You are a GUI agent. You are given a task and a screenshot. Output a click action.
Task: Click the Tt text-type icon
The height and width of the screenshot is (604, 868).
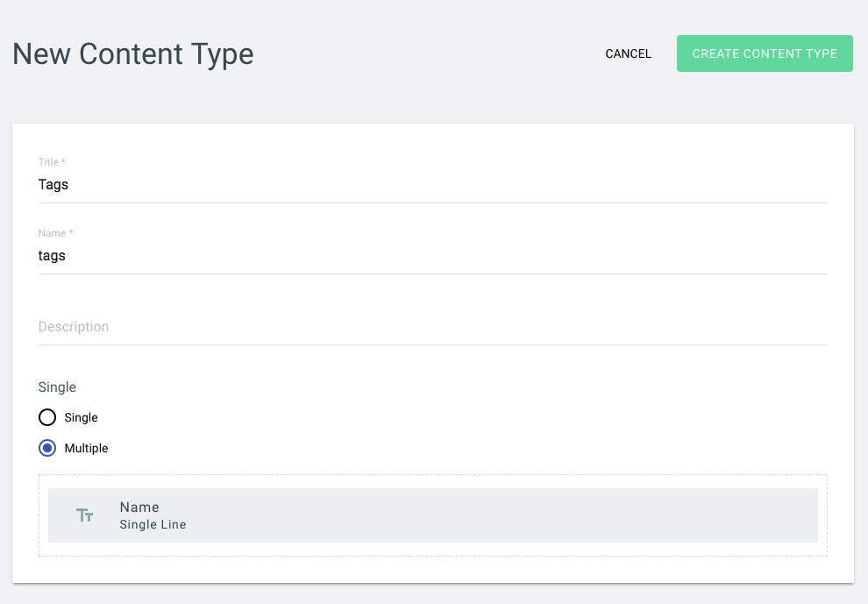coord(85,515)
